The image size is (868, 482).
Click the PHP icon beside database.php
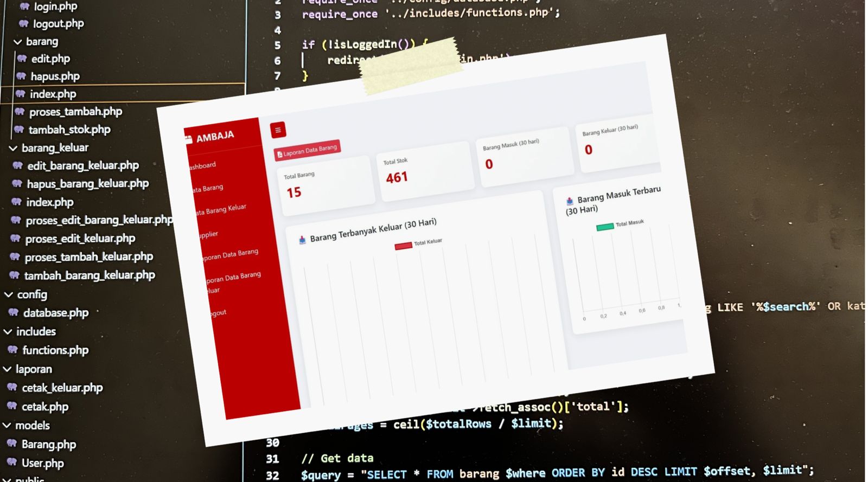point(14,312)
